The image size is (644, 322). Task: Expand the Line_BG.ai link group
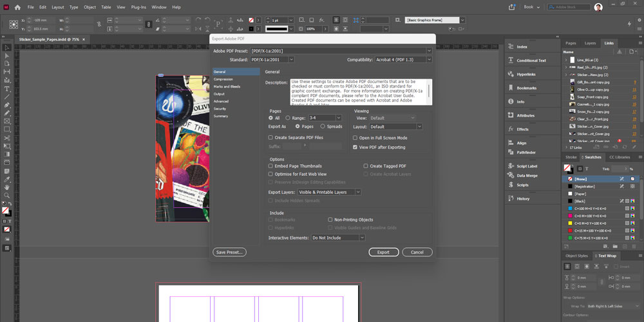(x=566, y=60)
